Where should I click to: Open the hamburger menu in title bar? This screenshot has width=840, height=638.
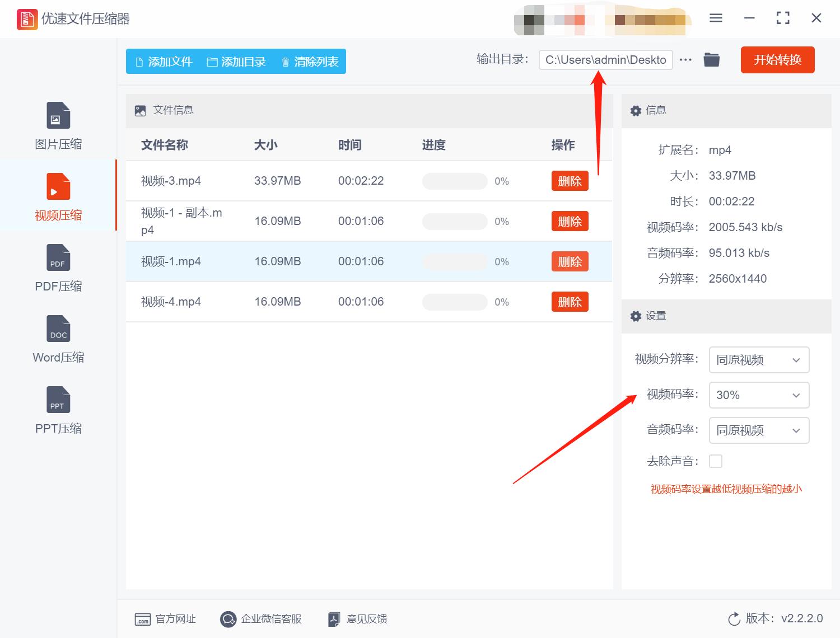click(x=716, y=18)
